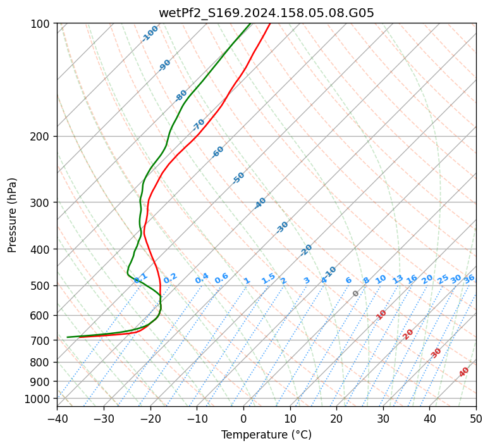Click the 0.6 mixing ratio label
The height and width of the screenshot is (448, 490).
click(221, 278)
